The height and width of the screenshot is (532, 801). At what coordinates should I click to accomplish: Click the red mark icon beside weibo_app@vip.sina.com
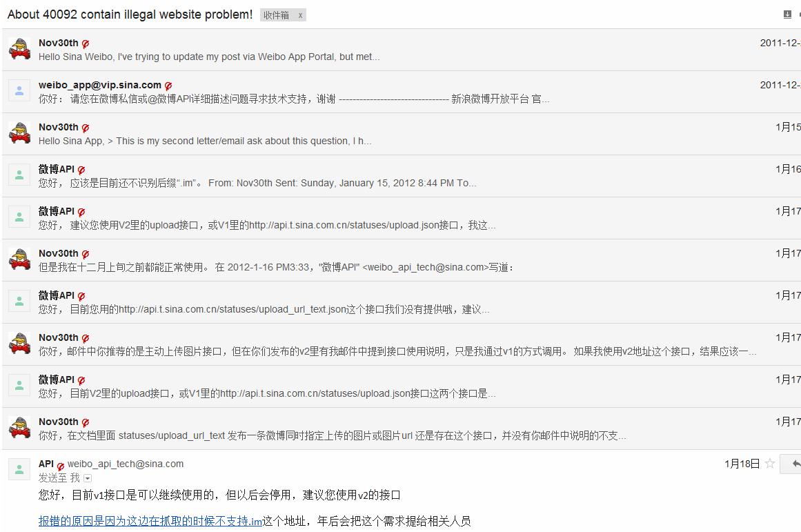coord(168,86)
